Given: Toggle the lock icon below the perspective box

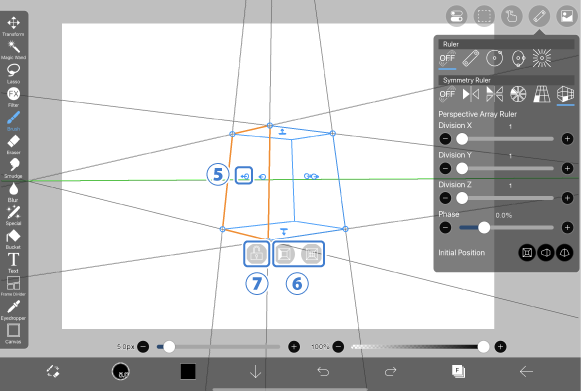Looking at the screenshot, I should coord(256,254).
